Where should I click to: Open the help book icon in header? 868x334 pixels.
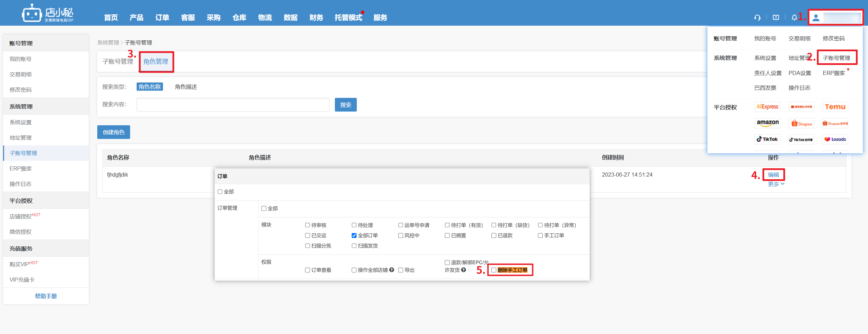click(x=776, y=17)
